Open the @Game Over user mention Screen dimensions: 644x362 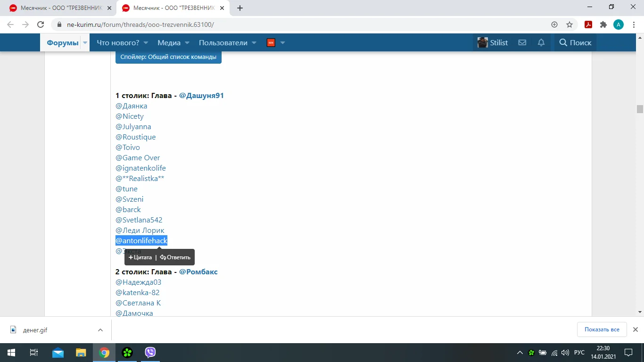(x=138, y=158)
